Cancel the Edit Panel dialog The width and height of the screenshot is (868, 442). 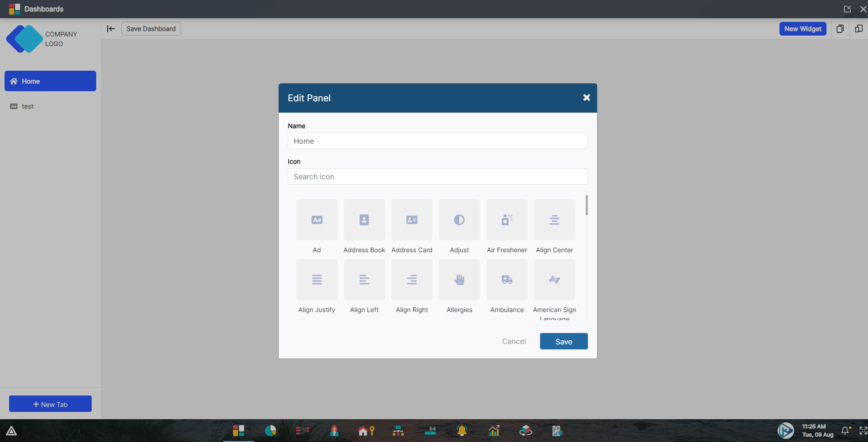[514, 341]
